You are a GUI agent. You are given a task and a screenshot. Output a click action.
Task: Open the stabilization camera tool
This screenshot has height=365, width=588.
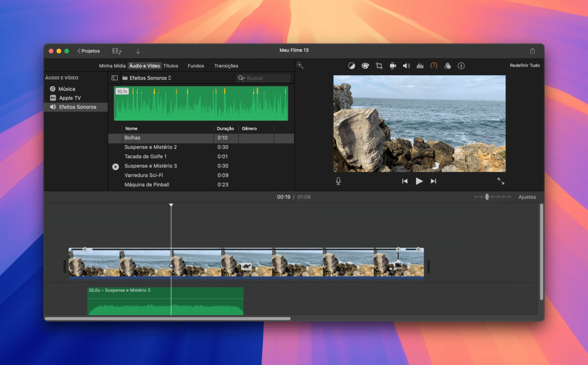pyautogui.click(x=393, y=66)
